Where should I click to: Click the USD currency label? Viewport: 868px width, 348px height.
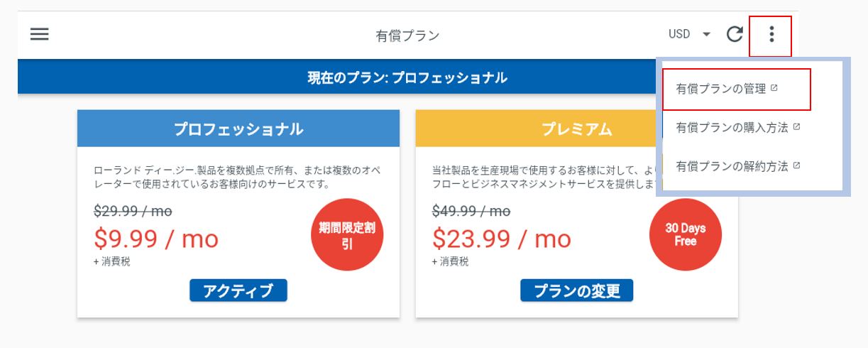(x=679, y=34)
